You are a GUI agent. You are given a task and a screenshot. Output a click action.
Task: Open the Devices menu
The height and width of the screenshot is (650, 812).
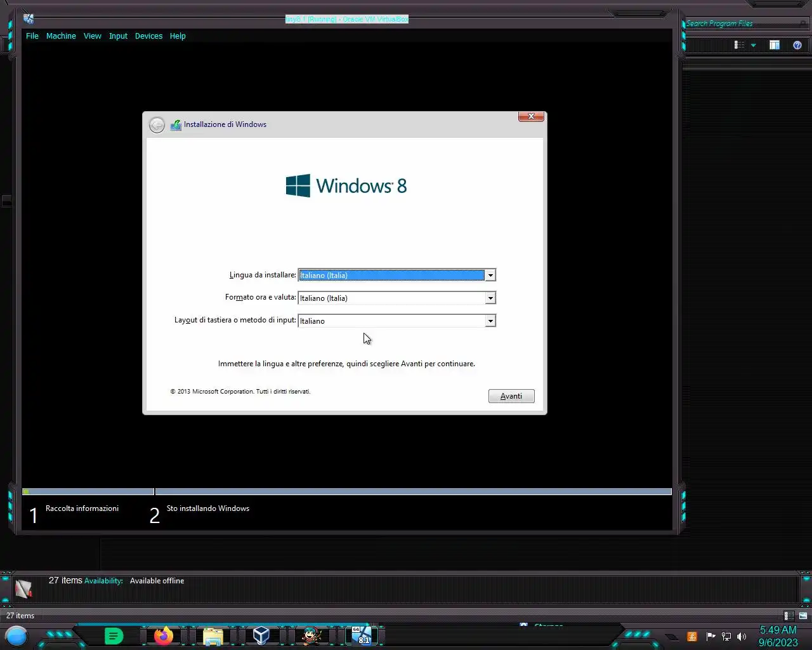pyautogui.click(x=148, y=36)
